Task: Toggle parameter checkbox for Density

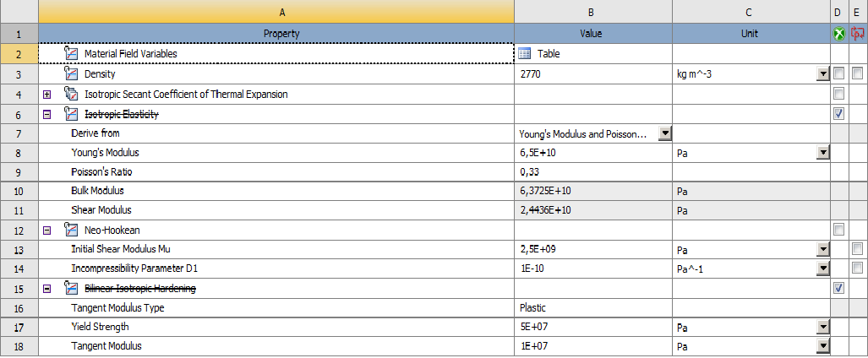Action: tap(858, 73)
